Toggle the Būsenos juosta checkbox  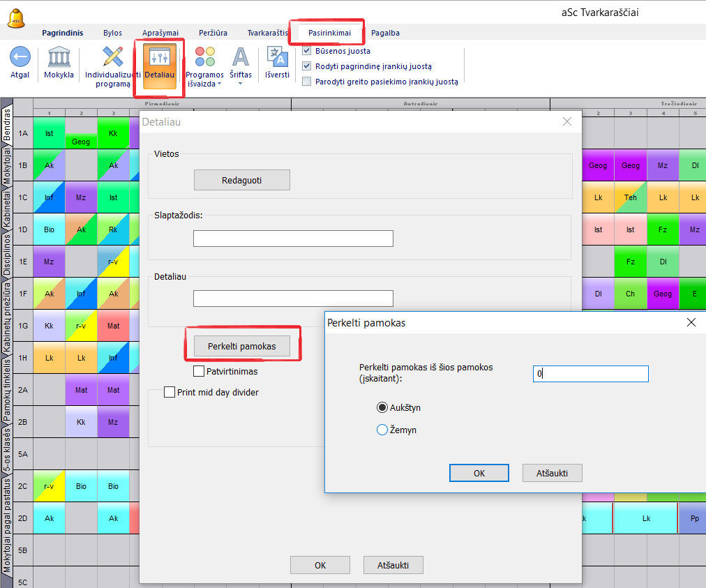pos(307,51)
